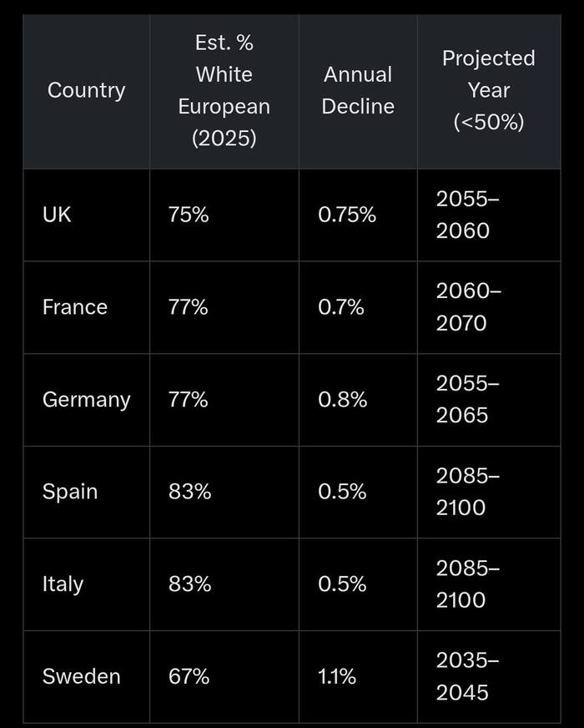This screenshot has width=584, height=728.
Task: Click the Est. % White European (2025) header
Action: pyautogui.click(x=224, y=90)
